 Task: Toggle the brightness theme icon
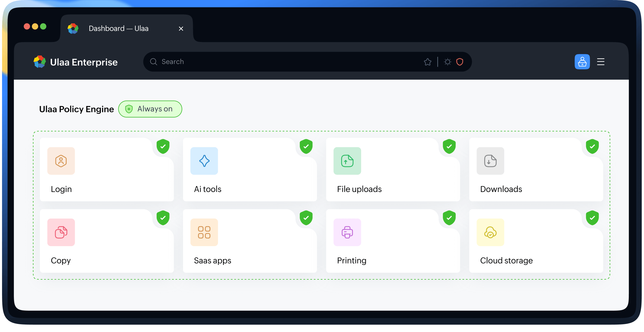pos(447,62)
